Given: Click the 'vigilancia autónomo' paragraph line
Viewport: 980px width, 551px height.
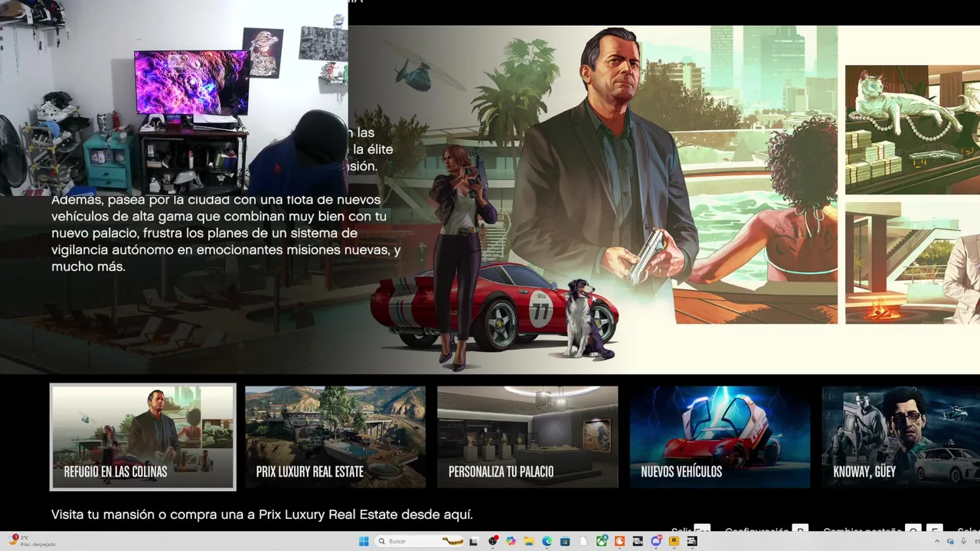Looking at the screenshot, I should click(226, 250).
